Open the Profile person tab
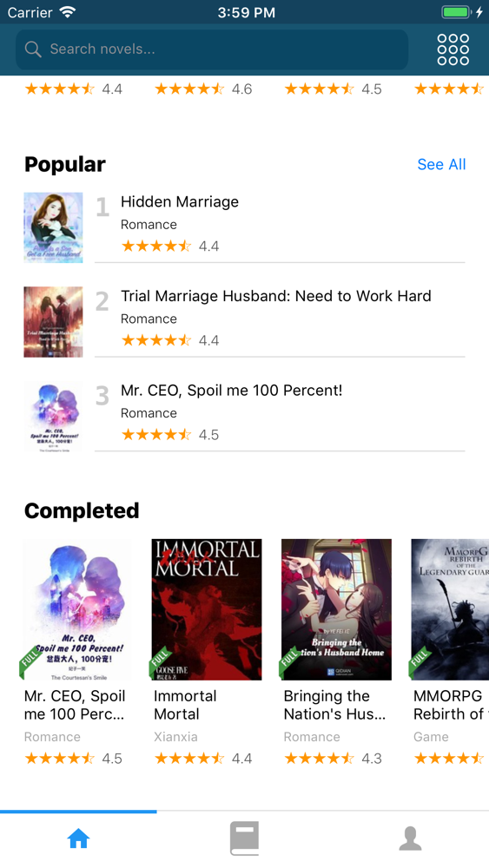Image resolution: width=489 pixels, height=868 pixels. [410, 838]
